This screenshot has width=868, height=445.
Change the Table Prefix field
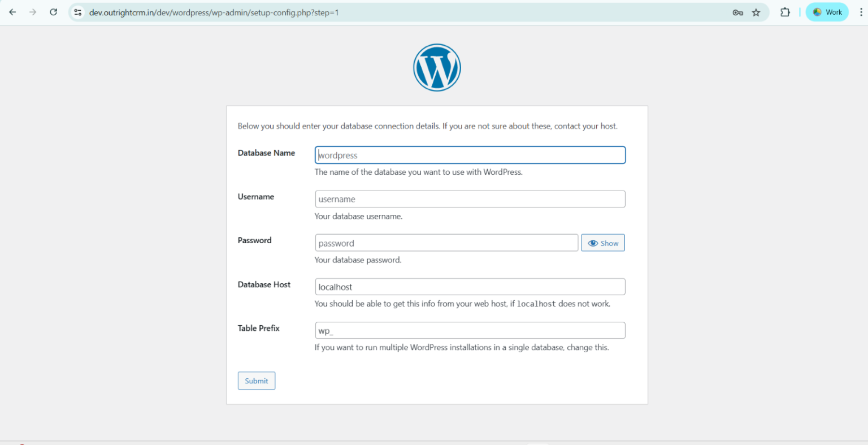point(470,330)
